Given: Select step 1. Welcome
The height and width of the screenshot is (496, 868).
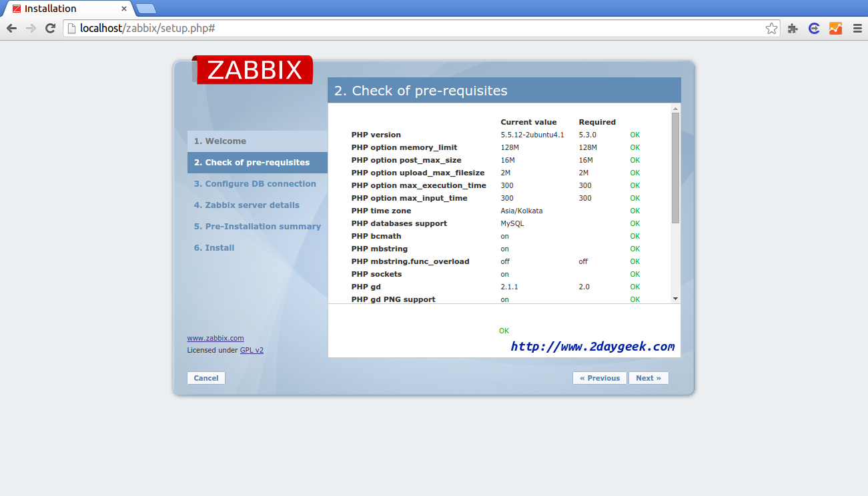Looking at the screenshot, I should (x=258, y=141).
